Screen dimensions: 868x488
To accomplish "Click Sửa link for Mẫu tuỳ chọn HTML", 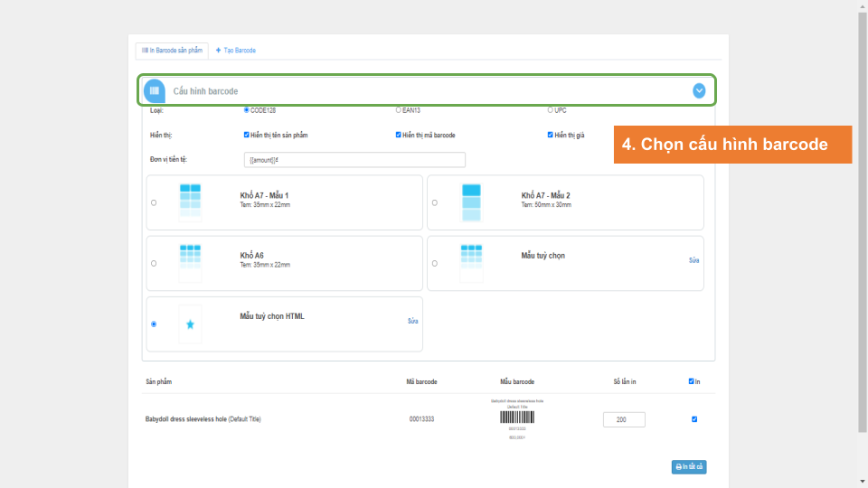I will [x=412, y=321].
